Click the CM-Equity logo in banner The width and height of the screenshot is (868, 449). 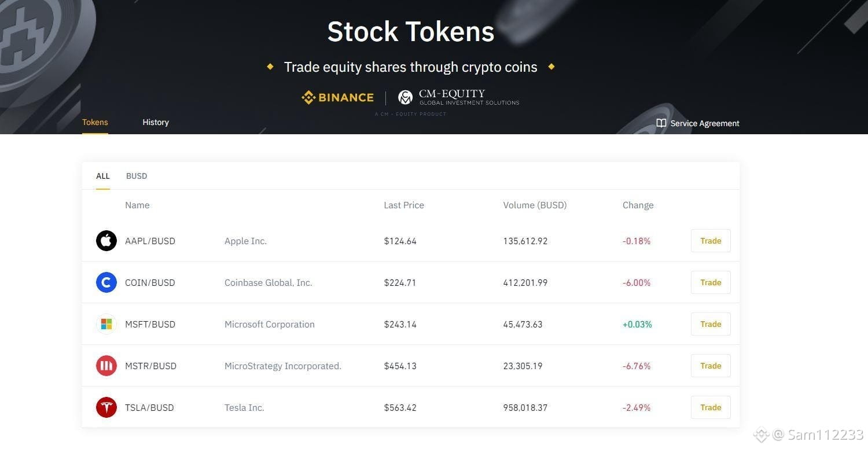(459, 97)
